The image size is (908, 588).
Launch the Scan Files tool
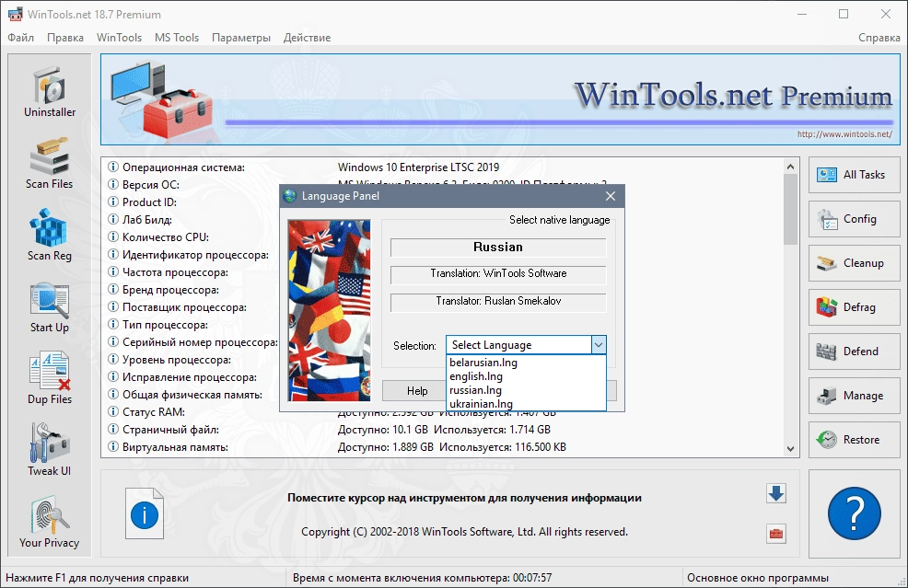(x=49, y=163)
